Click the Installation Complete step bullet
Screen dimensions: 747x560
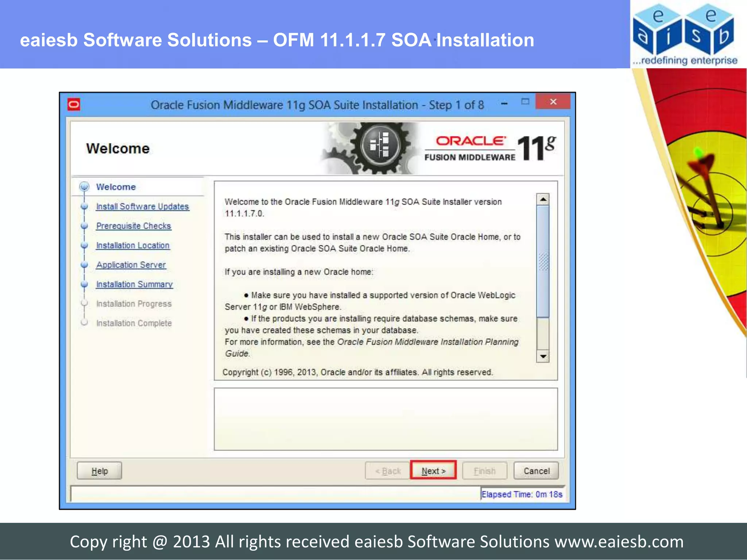(x=84, y=323)
